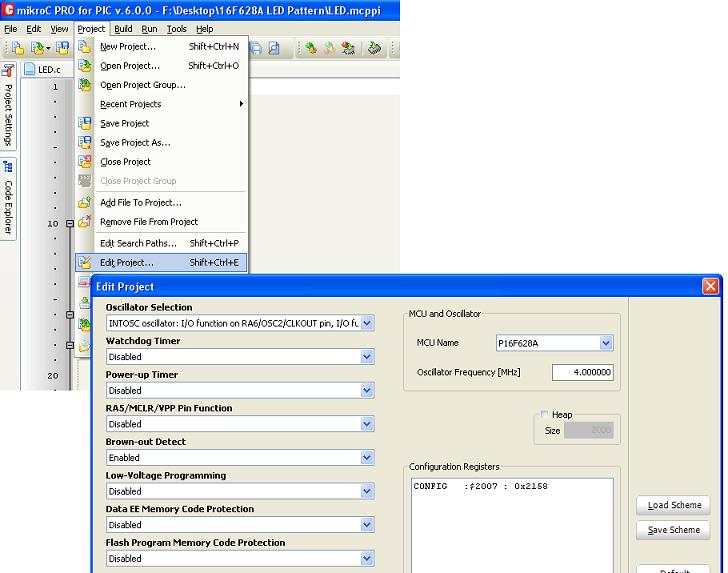Click the Close Project icon in the menu
The image size is (728, 573).
pyautogui.click(x=85, y=162)
